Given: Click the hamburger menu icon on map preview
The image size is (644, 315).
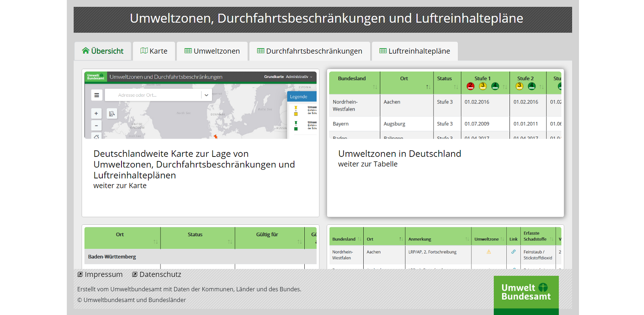Looking at the screenshot, I should click(x=97, y=95).
